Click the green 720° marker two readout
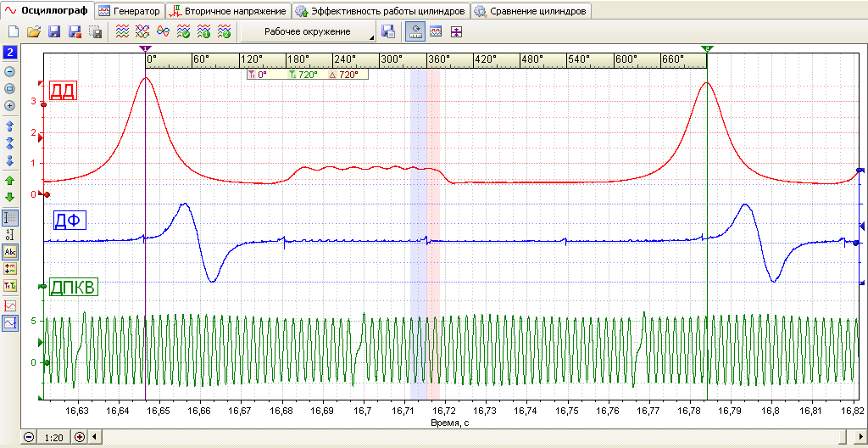 [x=303, y=75]
